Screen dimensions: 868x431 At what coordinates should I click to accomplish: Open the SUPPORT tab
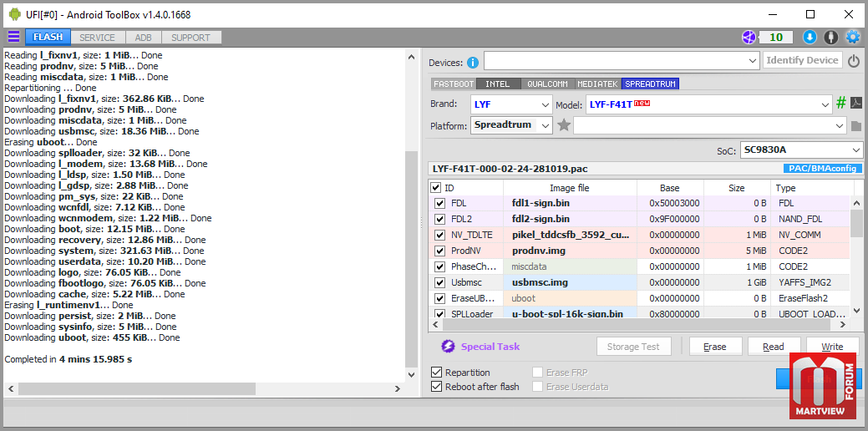tap(190, 38)
